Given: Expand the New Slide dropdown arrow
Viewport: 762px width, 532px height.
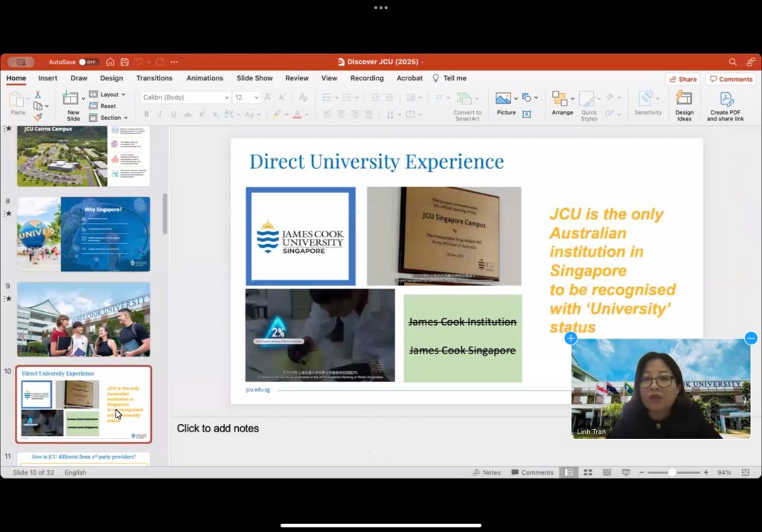Looking at the screenshot, I should [x=83, y=98].
